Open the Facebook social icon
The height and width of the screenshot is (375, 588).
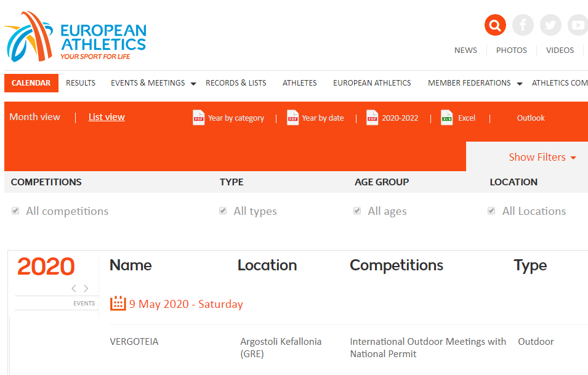pos(523,25)
